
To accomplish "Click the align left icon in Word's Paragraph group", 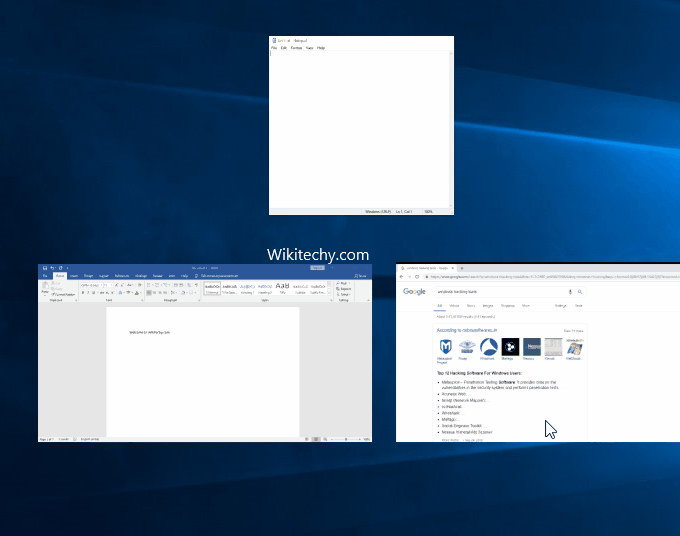I will click(149, 293).
